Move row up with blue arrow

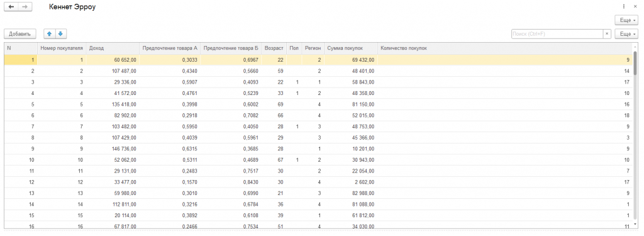(x=49, y=34)
